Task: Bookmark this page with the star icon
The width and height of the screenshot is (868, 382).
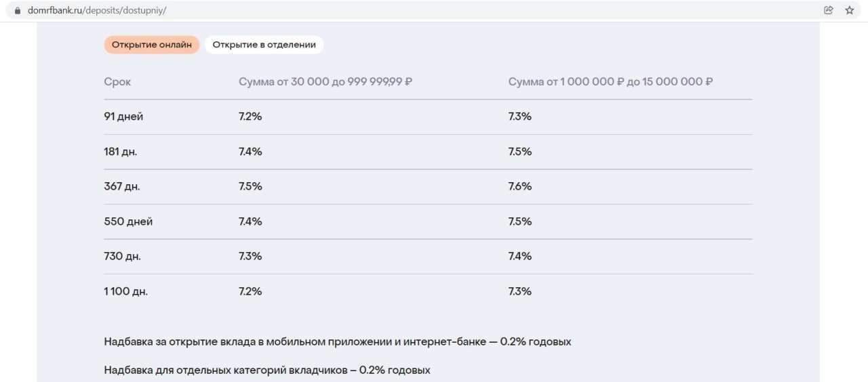Action: pyautogui.click(x=849, y=10)
